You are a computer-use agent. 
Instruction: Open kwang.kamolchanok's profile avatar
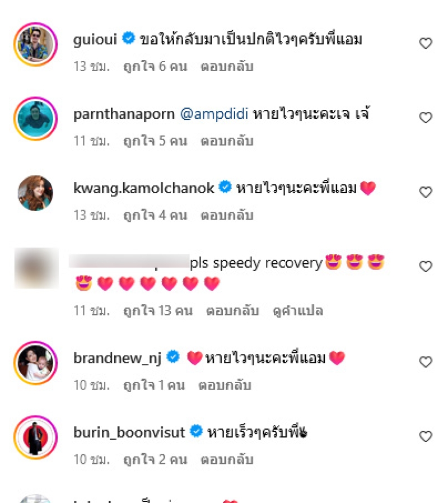pyautogui.click(x=36, y=193)
